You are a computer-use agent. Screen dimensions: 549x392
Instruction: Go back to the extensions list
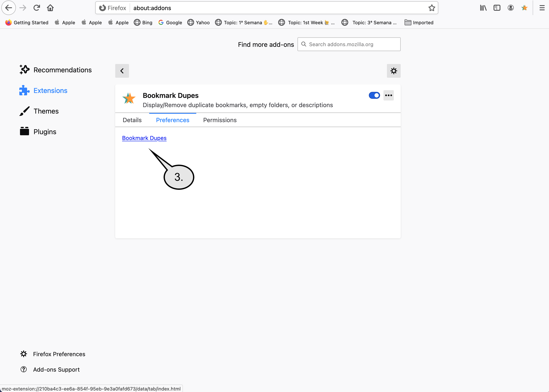[122, 71]
